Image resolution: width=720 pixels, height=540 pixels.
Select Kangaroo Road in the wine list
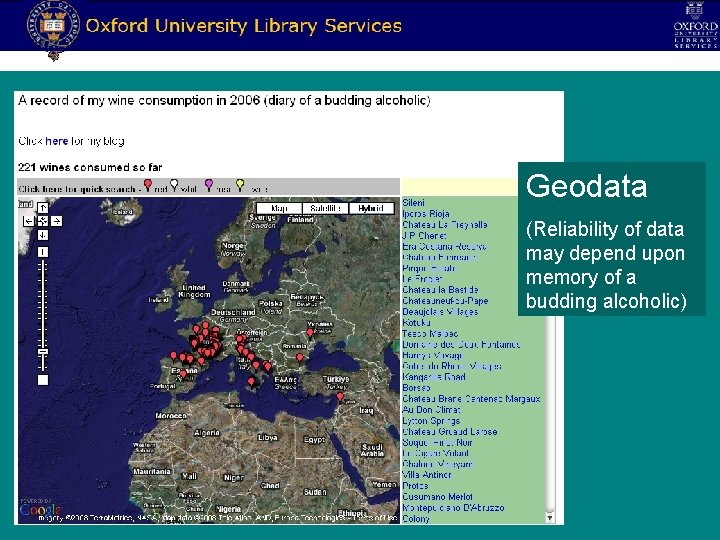pos(433,377)
